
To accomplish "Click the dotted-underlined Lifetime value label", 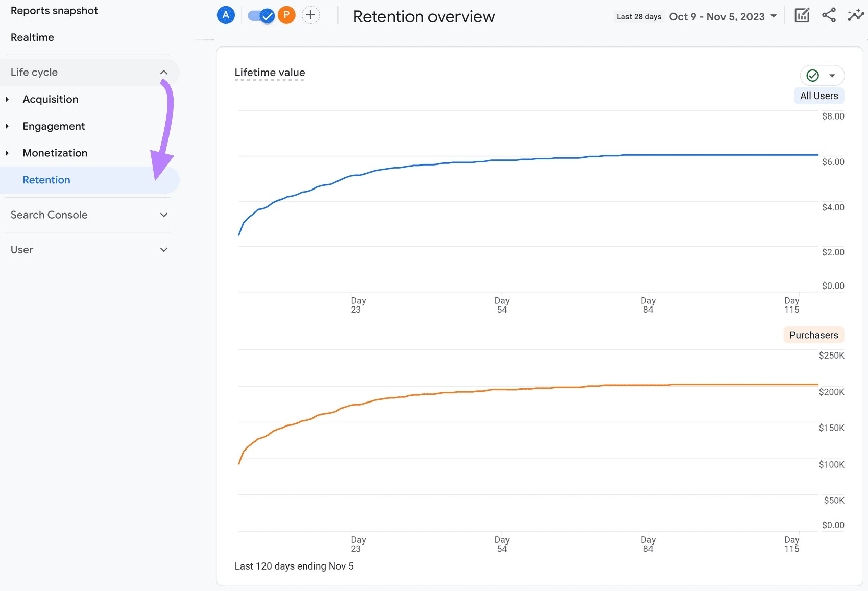I will coord(269,73).
